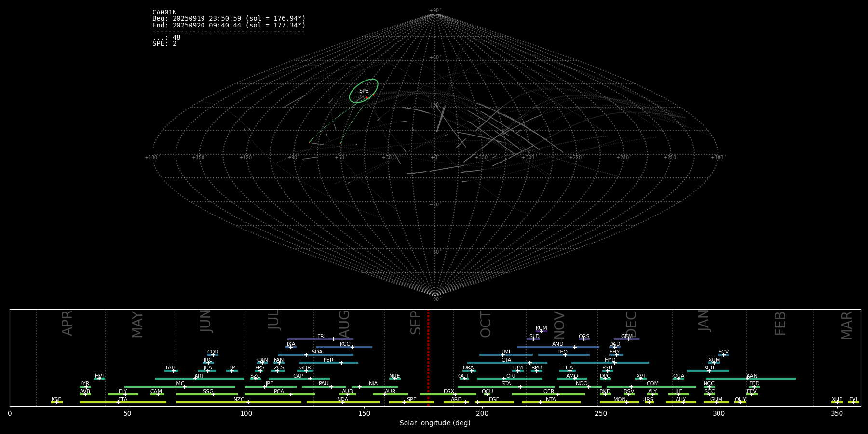
Task: Click the red dashed current solar longitude marker
Action: tap(428, 357)
